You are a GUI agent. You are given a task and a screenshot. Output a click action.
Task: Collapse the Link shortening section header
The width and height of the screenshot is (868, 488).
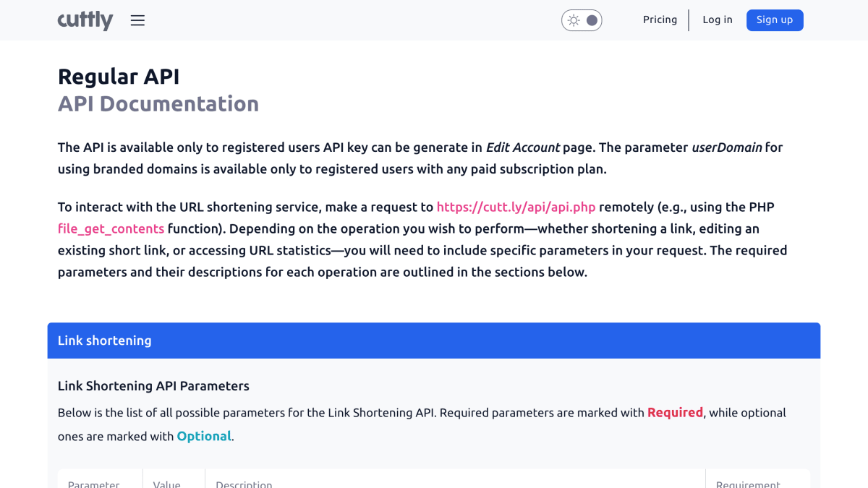point(434,341)
